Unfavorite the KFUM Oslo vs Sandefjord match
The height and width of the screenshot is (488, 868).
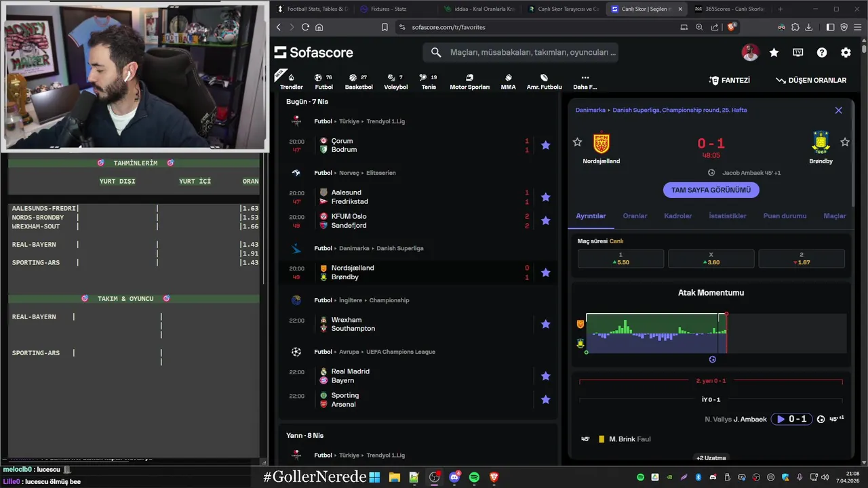tap(545, 221)
